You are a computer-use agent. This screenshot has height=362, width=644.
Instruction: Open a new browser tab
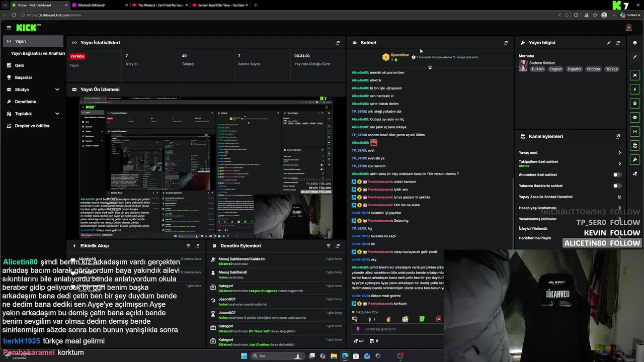coord(256,5)
